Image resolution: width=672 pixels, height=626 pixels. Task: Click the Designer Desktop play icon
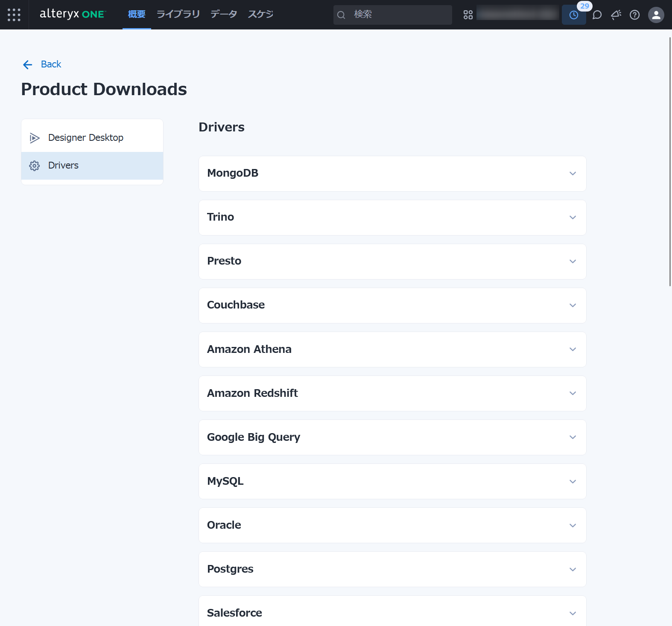(x=35, y=138)
